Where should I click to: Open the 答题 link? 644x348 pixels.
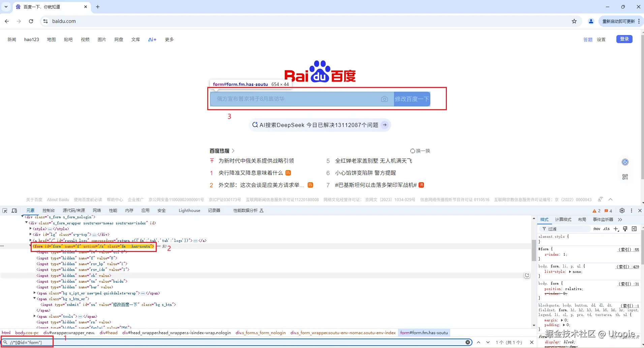588,39
